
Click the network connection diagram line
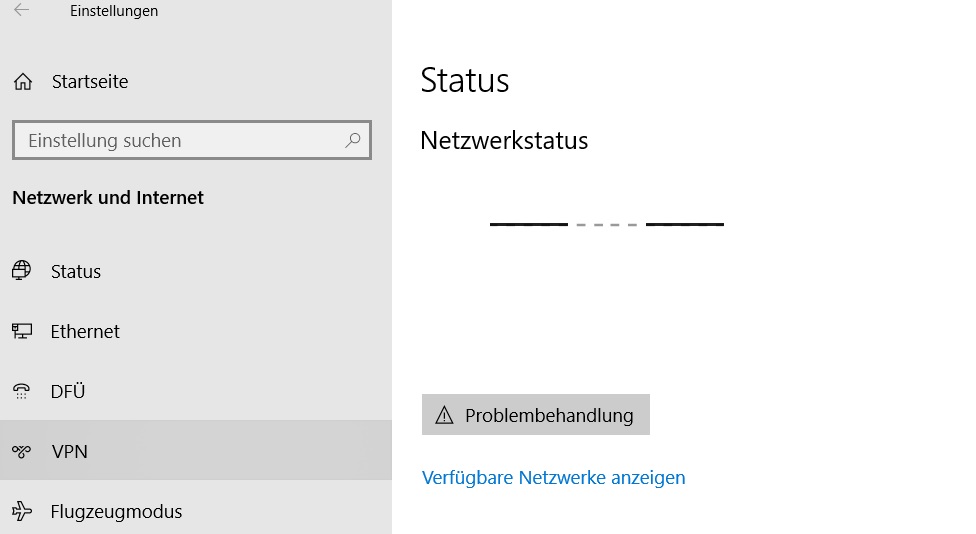606,224
